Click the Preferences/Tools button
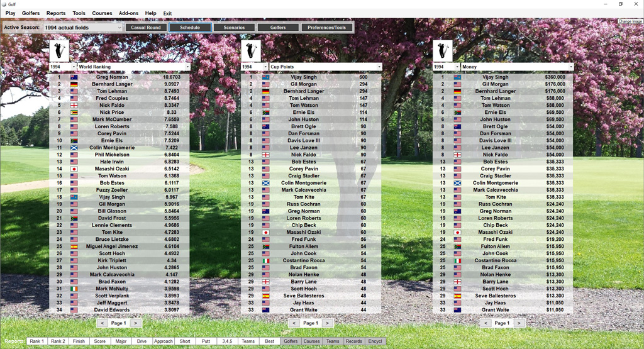Screen dimensions: 644x349 click(x=326, y=28)
